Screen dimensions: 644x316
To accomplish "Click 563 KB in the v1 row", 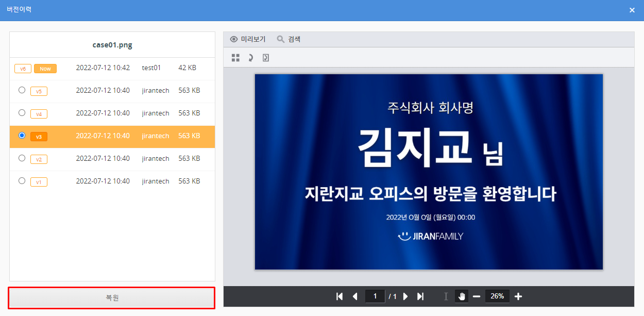I will point(189,181).
